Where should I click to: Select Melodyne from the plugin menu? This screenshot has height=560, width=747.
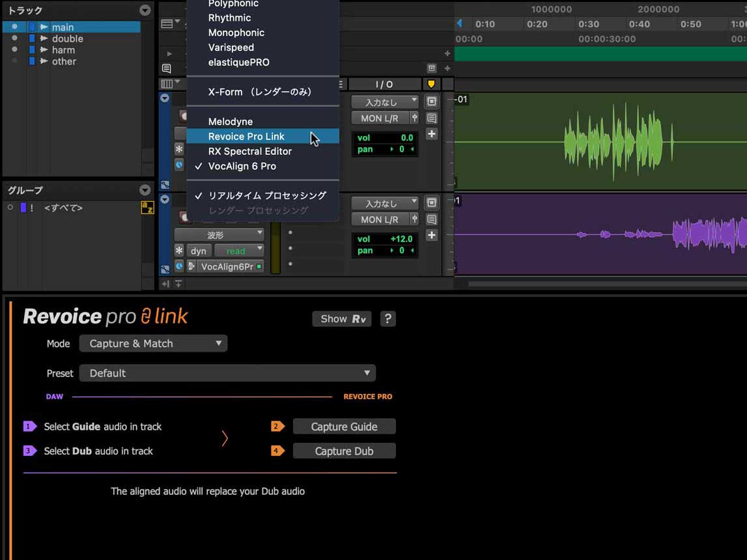(x=262, y=122)
